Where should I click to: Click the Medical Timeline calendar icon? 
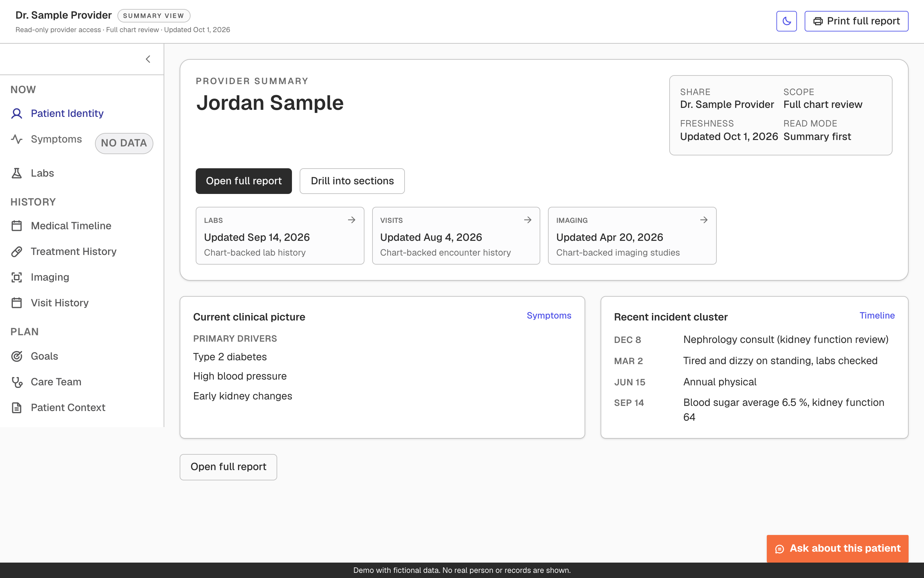tap(16, 226)
